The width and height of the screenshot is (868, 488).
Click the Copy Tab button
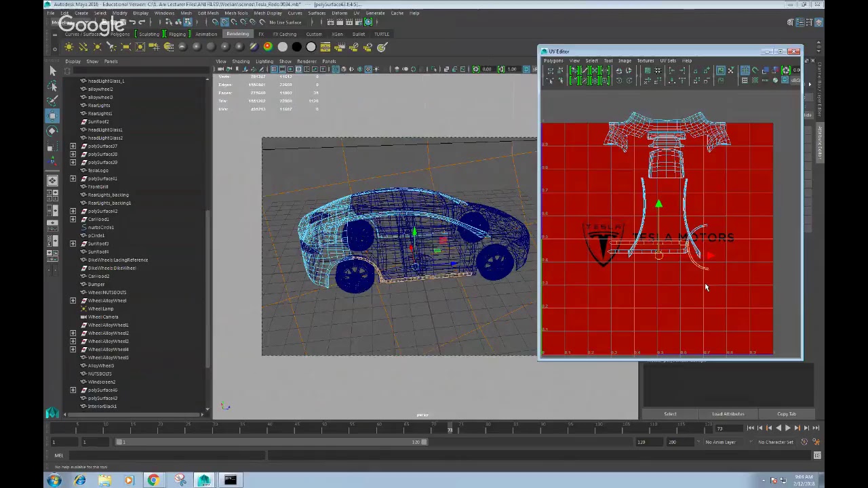point(787,413)
